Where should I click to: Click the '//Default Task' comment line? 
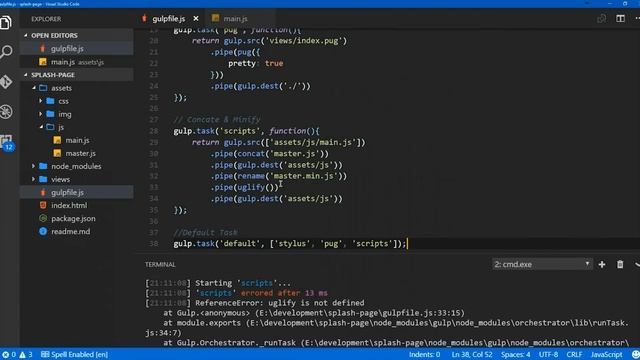coord(205,233)
